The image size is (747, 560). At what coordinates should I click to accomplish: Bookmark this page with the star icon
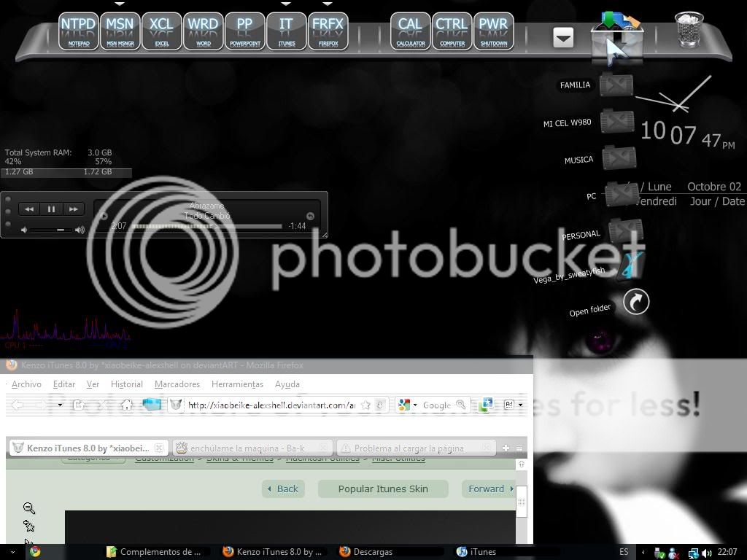(x=365, y=405)
